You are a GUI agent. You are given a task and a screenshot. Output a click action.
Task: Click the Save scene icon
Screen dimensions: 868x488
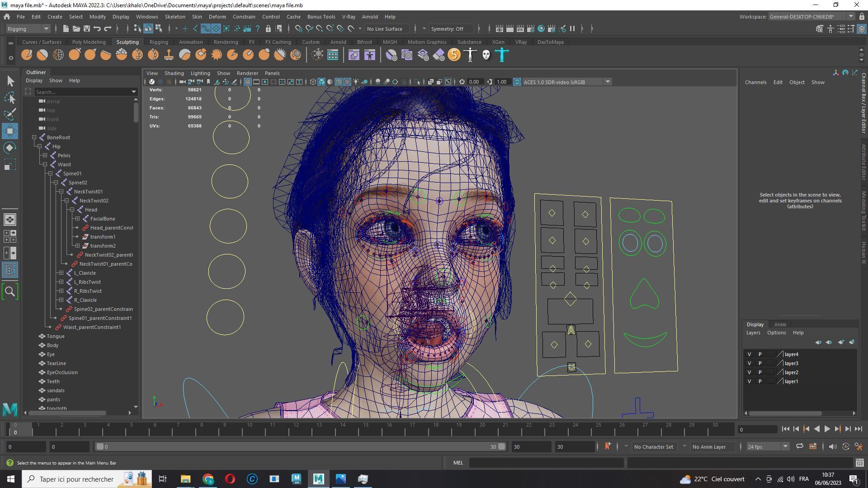pyautogui.click(x=86, y=28)
